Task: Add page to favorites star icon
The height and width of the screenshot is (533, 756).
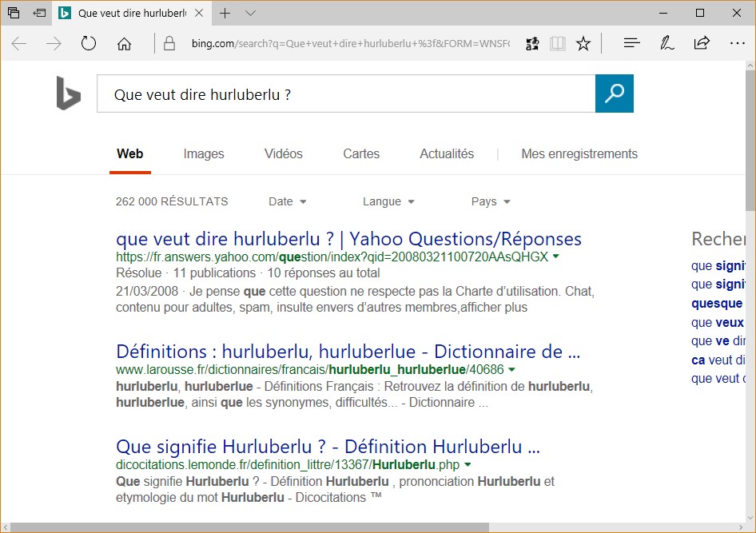Action: pos(583,44)
